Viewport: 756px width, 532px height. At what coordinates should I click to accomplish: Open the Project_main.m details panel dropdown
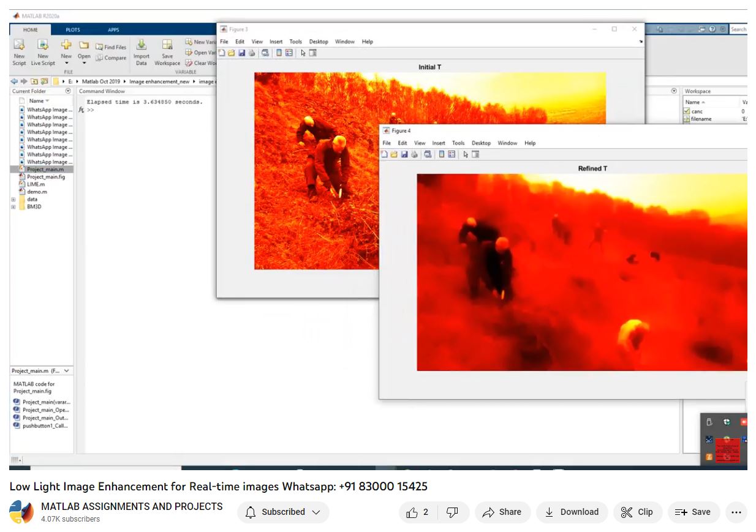click(66, 371)
